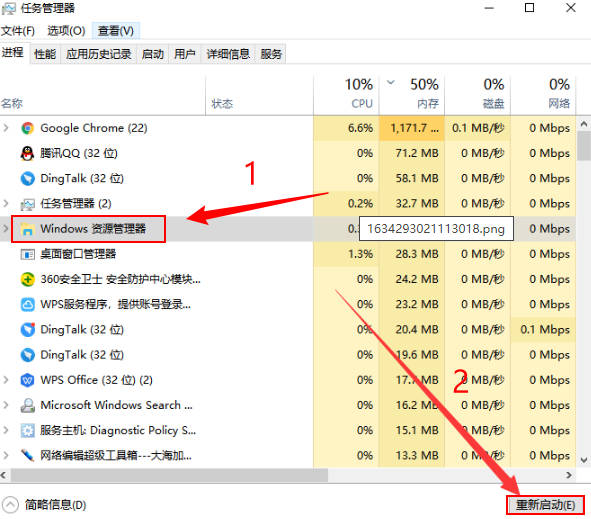Screen dimensions: 591x519
Task: Open the 文件(F) menu
Action: 18,31
